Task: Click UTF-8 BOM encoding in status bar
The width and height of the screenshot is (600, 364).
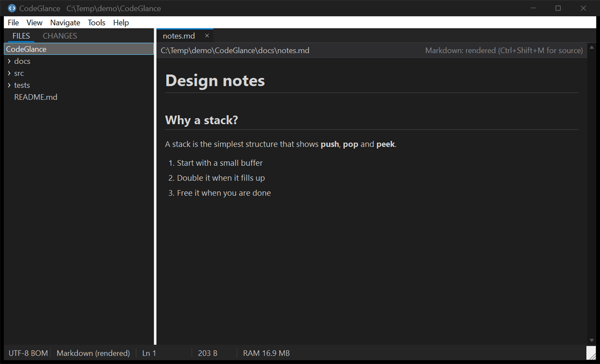Action: [28, 353]
